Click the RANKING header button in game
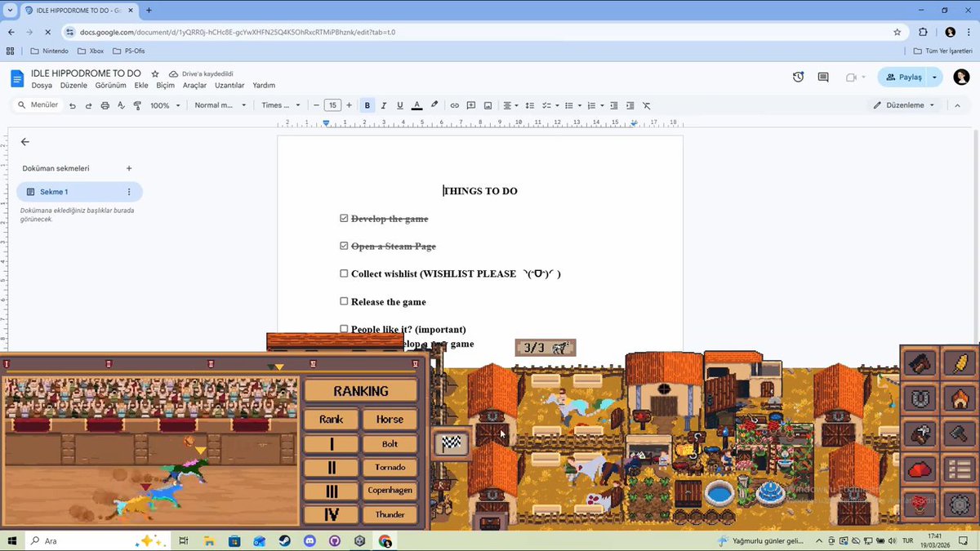The height and width of the screenshot is (551, 980). click(x=361, y=391)
